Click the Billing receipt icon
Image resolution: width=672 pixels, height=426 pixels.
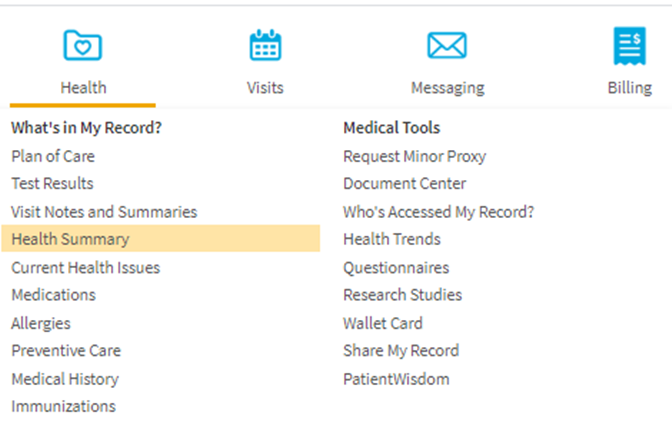pyautogui.click(x=630, y=46)
